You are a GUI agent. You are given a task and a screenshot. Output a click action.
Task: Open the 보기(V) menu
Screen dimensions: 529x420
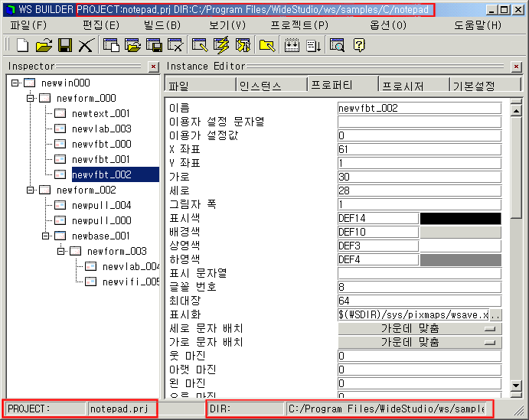point(227,25)
